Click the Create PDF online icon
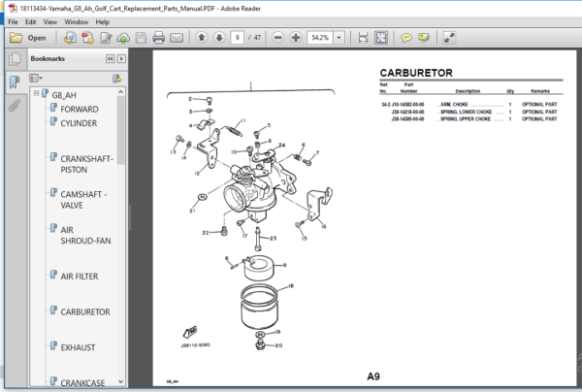582x392 pixels. (x=70, y=38)
